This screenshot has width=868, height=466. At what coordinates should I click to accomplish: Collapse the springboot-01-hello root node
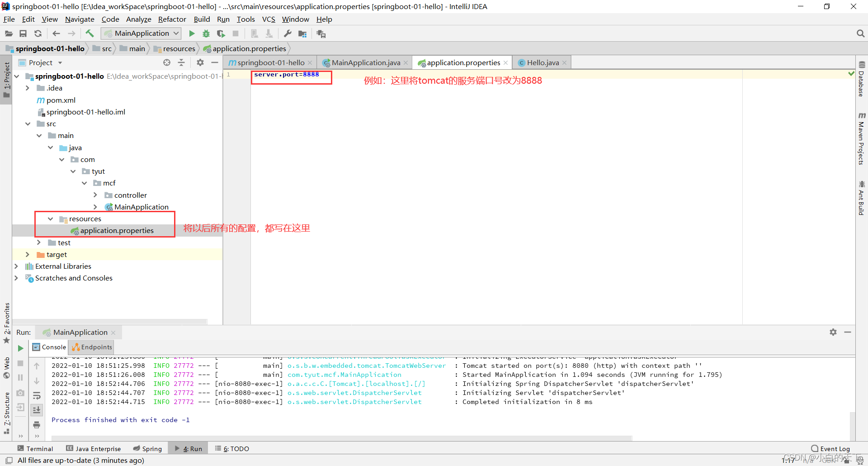coord(17,76)
